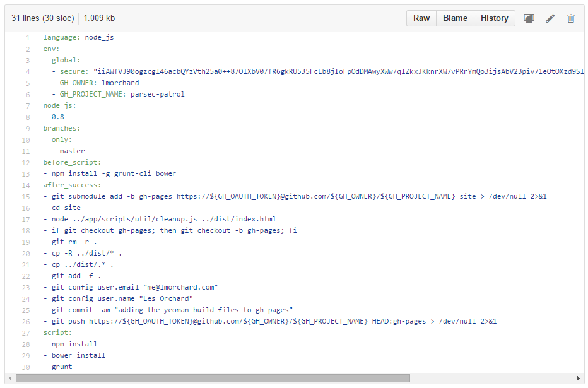Click the pencil icon to edit file
Image resolution: width=588 pixels, height=388 pixels.
click(x=550, y=18)
